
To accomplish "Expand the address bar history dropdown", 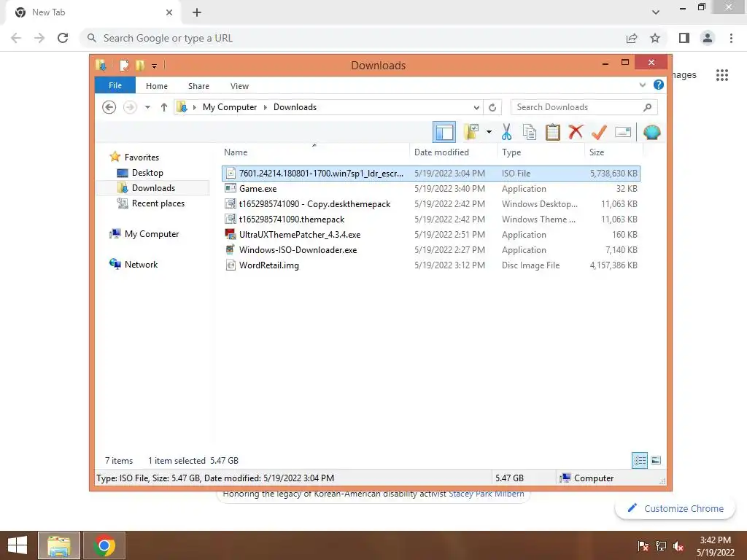I will click(x=476, y=108).
